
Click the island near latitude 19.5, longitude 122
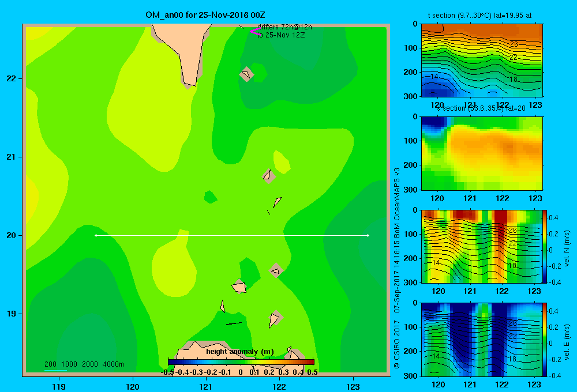[276, 270]
